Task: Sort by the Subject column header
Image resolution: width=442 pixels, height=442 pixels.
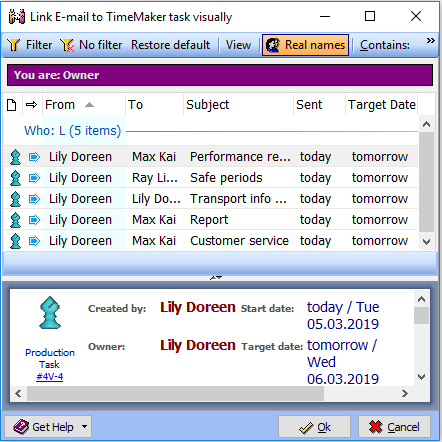Action: [x=238, y=105]
